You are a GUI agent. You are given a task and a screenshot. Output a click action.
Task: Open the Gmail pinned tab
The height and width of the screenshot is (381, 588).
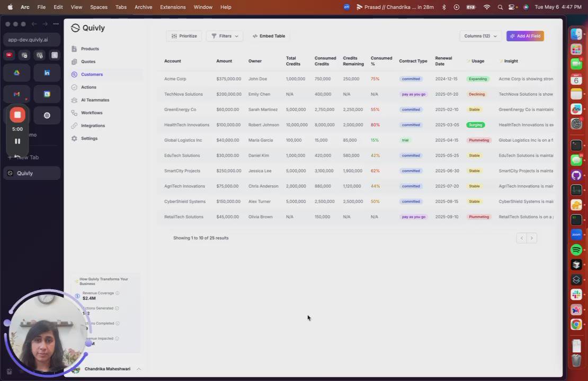[x=17, y=94]
